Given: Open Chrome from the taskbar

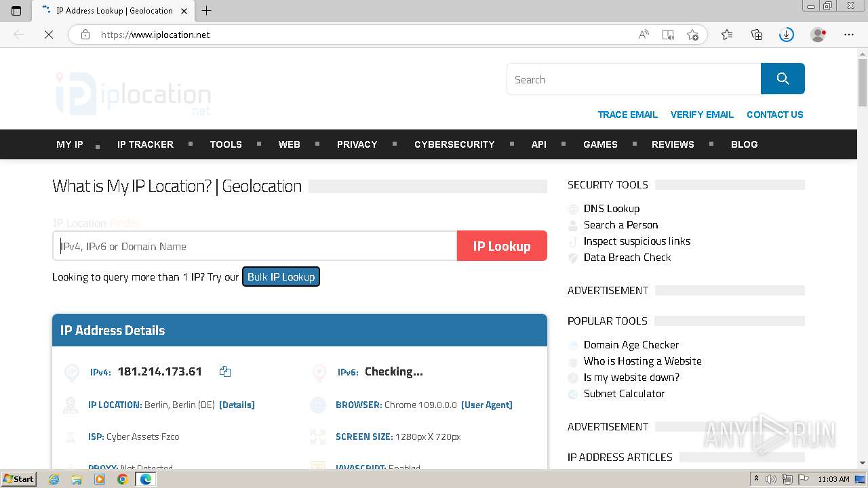Looking at the screenshot, I should 122,479.
